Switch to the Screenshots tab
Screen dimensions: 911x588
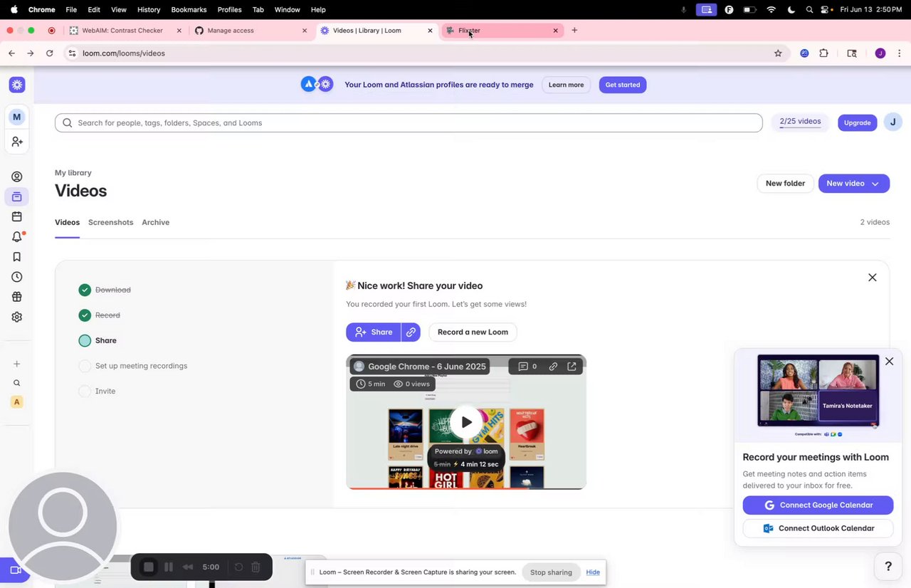[111, 222]
